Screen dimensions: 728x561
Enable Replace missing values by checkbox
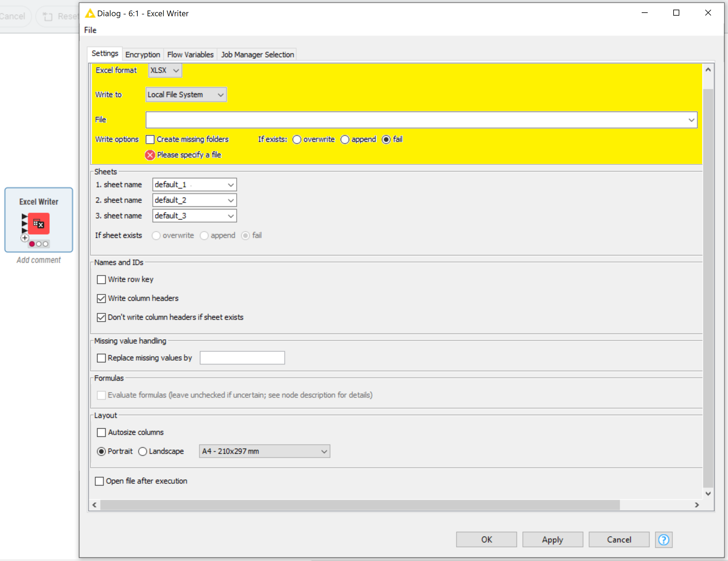[x=101, y=358]
